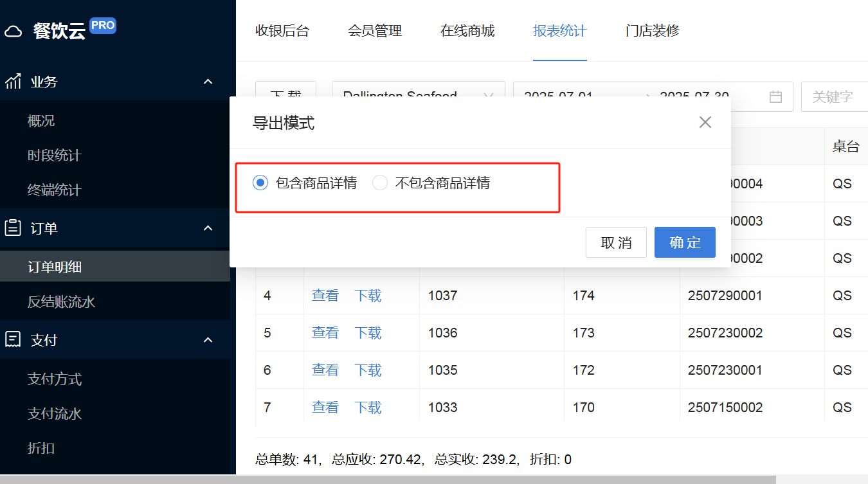
Task: Open 折扣 in the sidebar
Action: (41, 448)
